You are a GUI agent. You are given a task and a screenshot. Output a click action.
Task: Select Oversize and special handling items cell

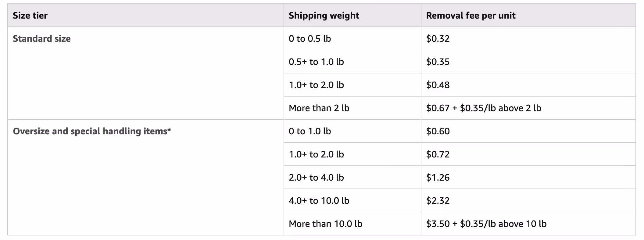[x=146, y=177]
